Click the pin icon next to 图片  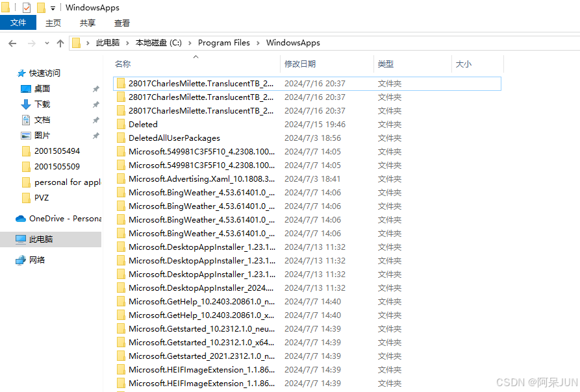click(x=96, y=135)
